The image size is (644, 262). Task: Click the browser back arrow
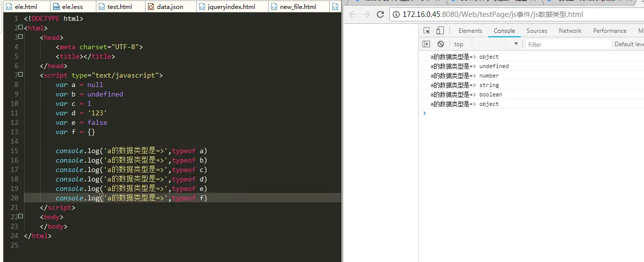[352, 14]
